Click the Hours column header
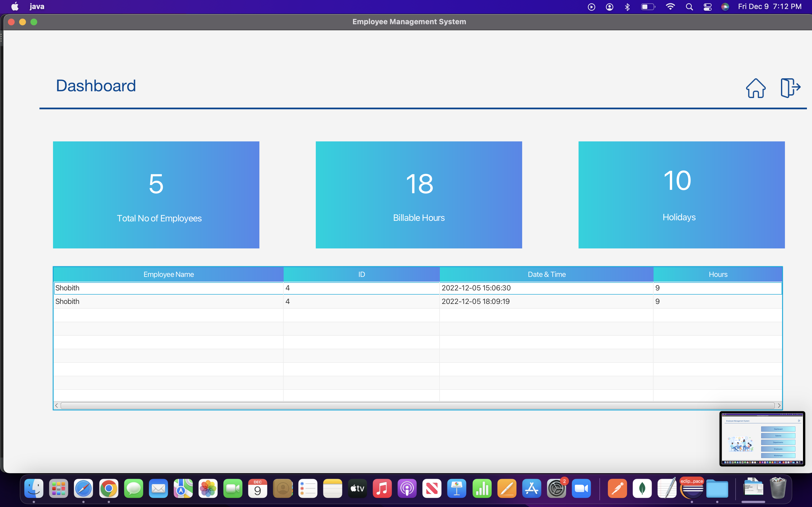The width and height of the screenshot is (812, 507). [x=718, y=274]
